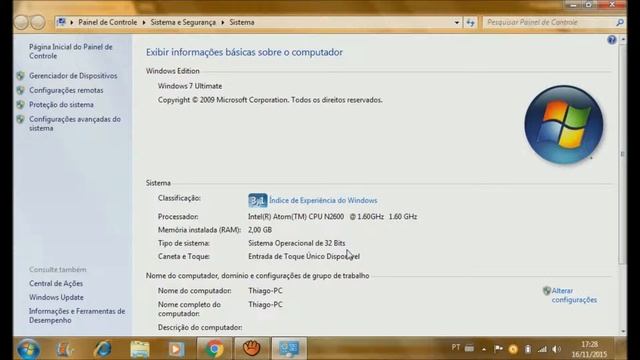Click Sistema breadcrumb segment
The width and height of the screenshot is (640, 360).
pos(242,22)
